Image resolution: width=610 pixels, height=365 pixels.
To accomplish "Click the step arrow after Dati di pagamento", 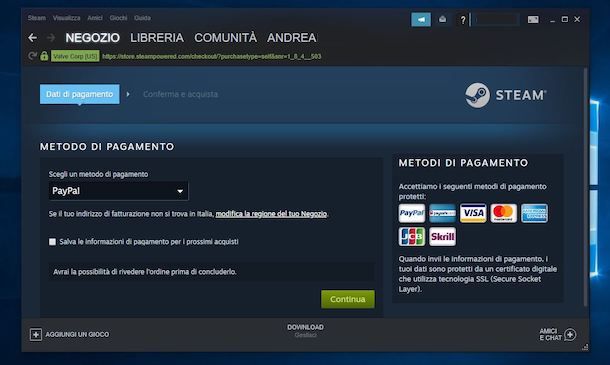I will (128, 94).
